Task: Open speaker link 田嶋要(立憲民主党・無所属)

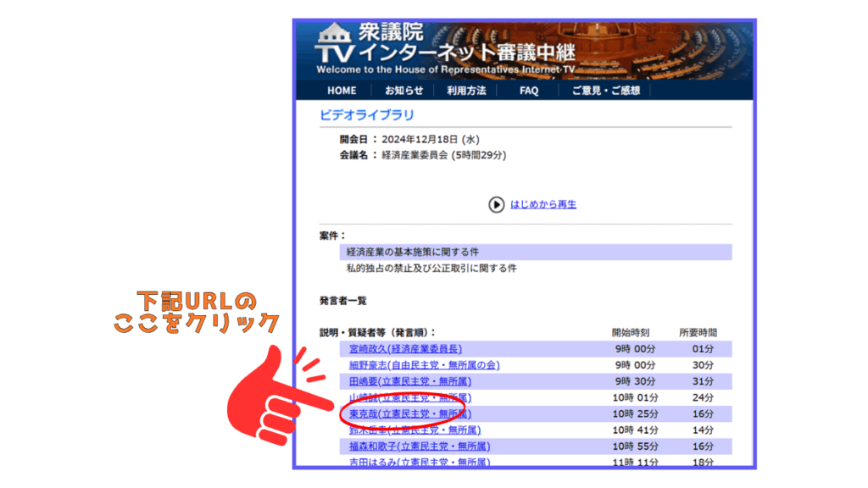Action: tap(410, 381)
